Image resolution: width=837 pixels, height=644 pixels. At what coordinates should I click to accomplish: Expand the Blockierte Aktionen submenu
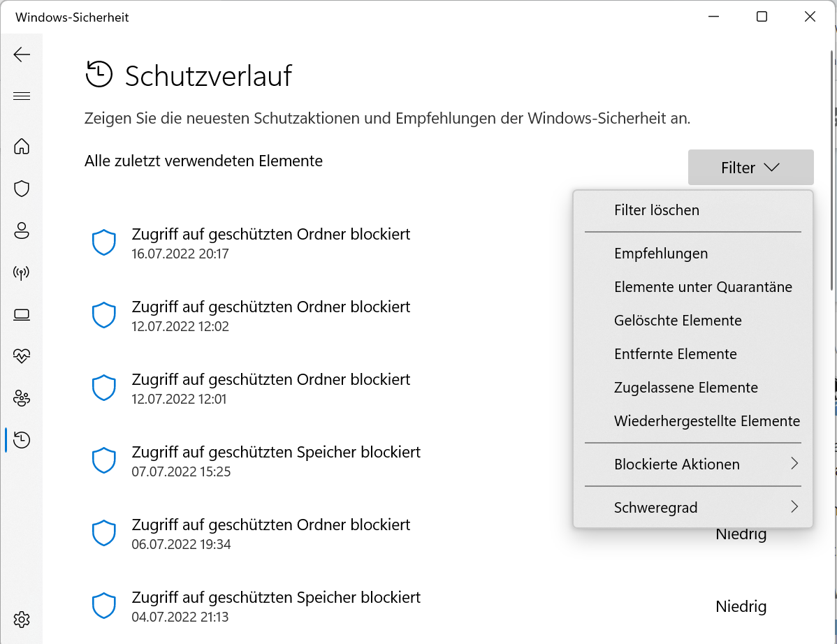(676, 464)
